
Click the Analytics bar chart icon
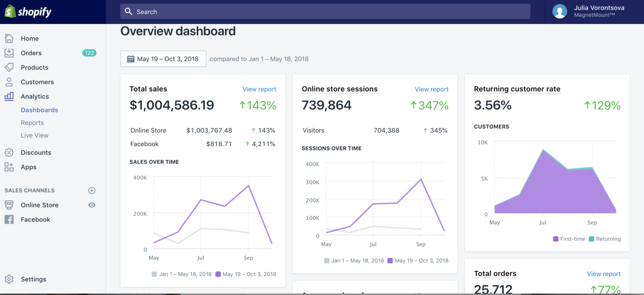9,96
